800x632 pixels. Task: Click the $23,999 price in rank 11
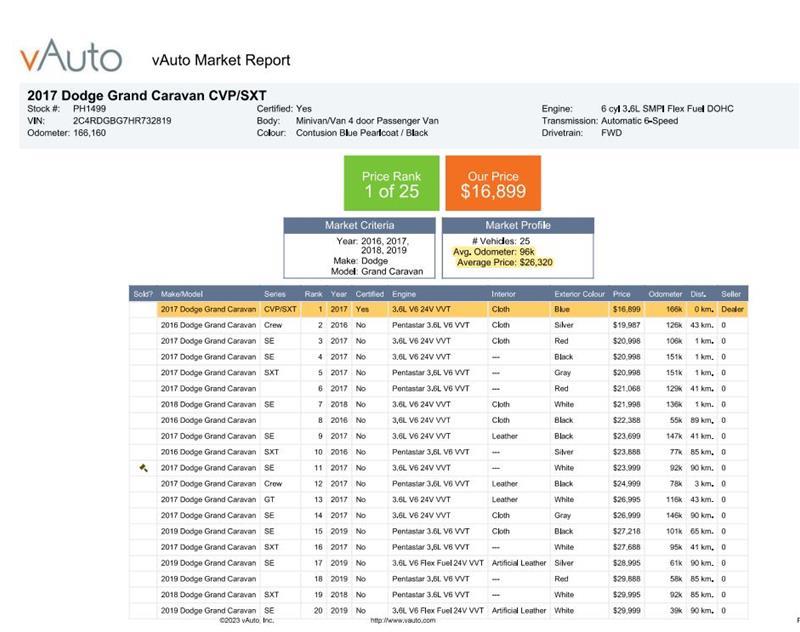pyautogui.click(x=626, y=467)
